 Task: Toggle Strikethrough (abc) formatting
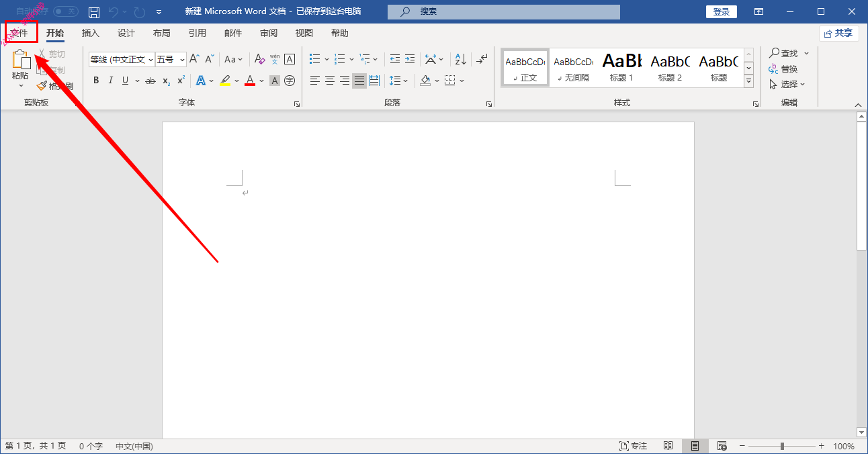[150, 81]
